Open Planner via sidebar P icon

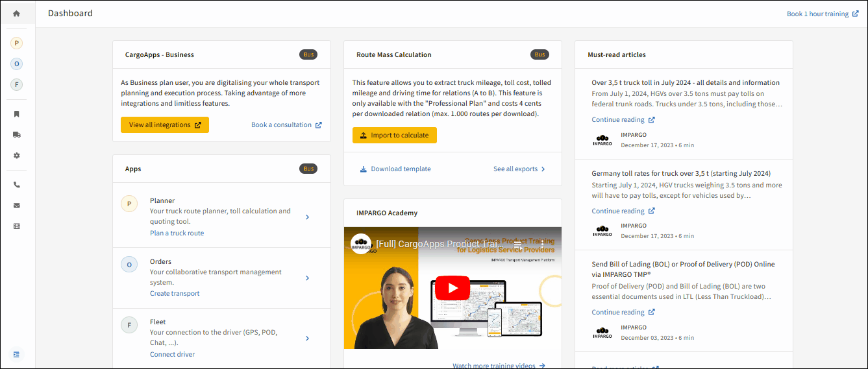pyautogui.click(x=17, y=43)
